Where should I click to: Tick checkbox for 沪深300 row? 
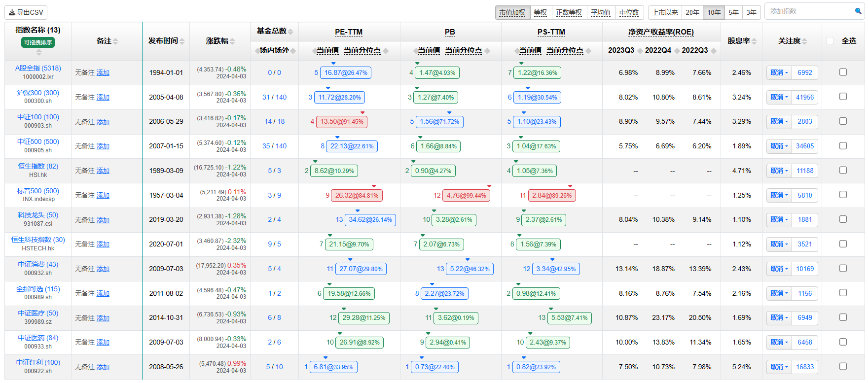pyautogui.click(x=843, y=97)
